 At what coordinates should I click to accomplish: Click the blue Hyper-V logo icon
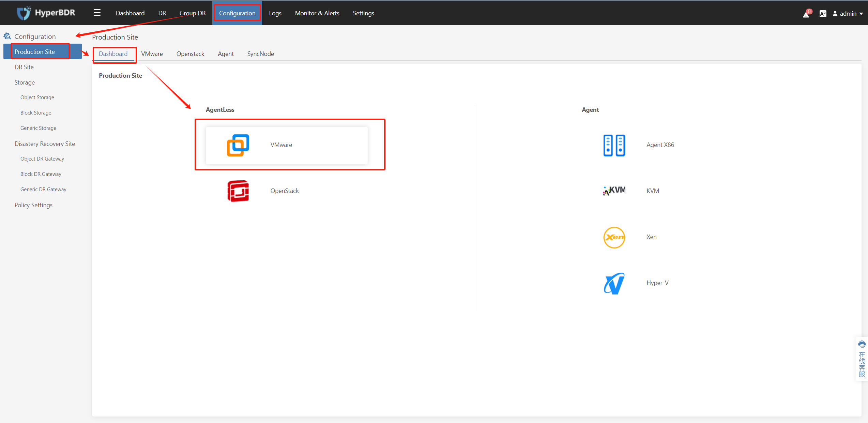(x=614, y=283)
